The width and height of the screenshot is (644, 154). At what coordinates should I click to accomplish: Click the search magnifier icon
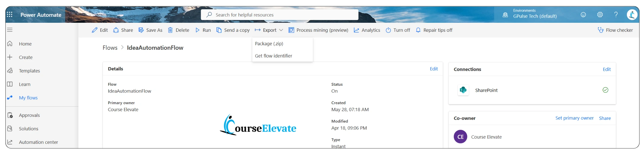point(209,14)
